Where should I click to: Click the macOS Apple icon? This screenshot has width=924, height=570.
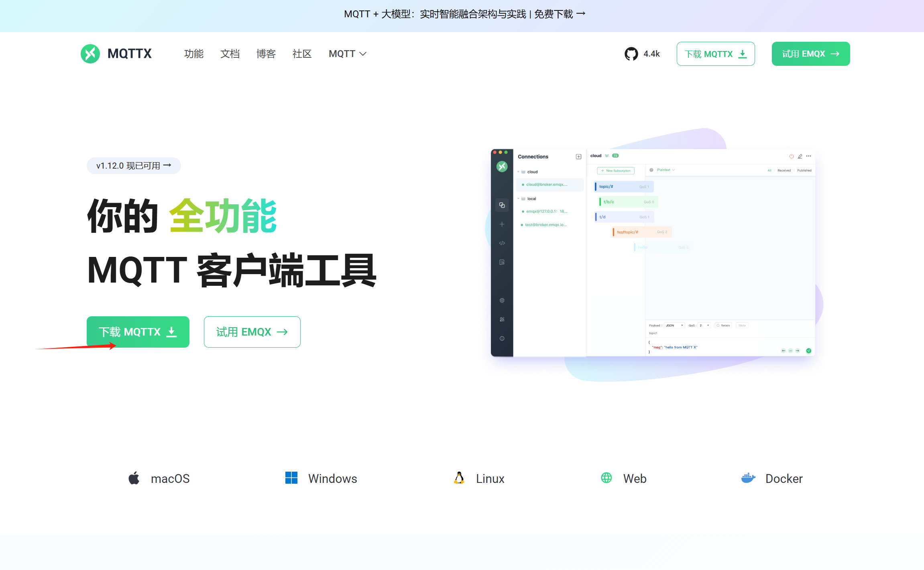(x=134, y=478)
